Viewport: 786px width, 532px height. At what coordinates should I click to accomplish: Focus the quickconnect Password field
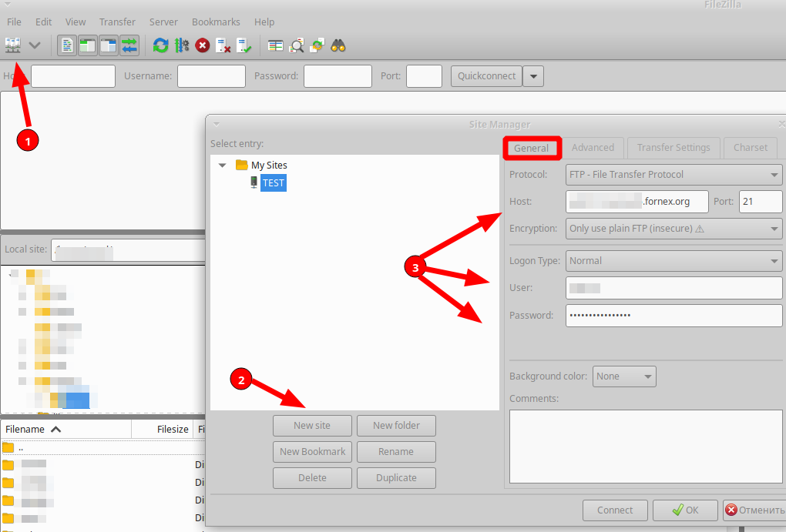tap(338, 76)
